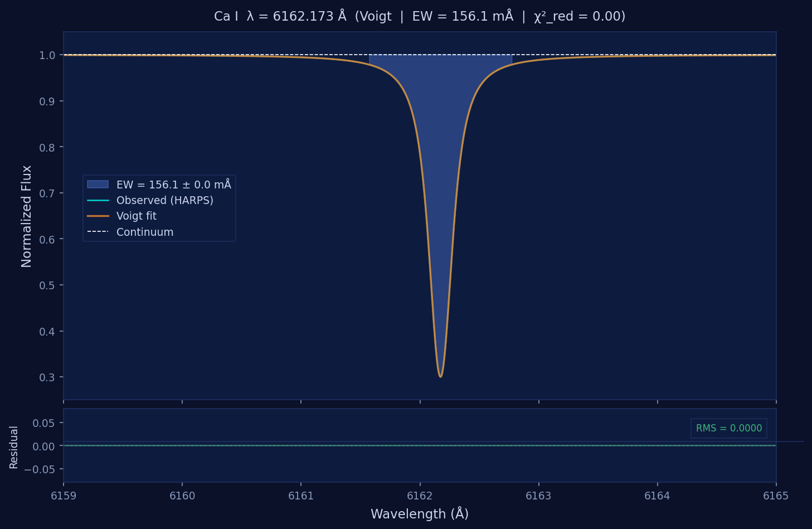Image resolution: width=812 pixels, height=529 pixels.
Task: Click the EW = 156.1 ± 0.0 mÅ legend entry
Action: pos(159,185)
